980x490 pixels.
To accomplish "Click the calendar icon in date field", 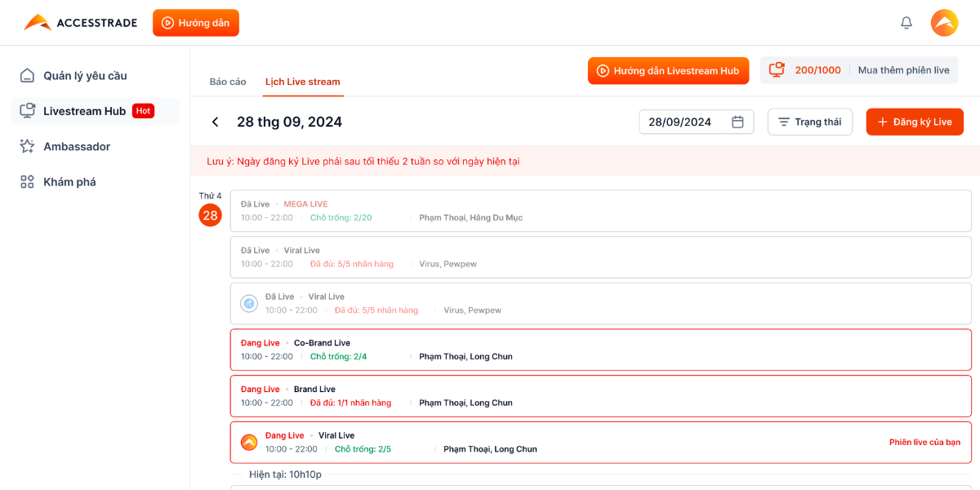I will pyautogui.click(x=737, y=122).
